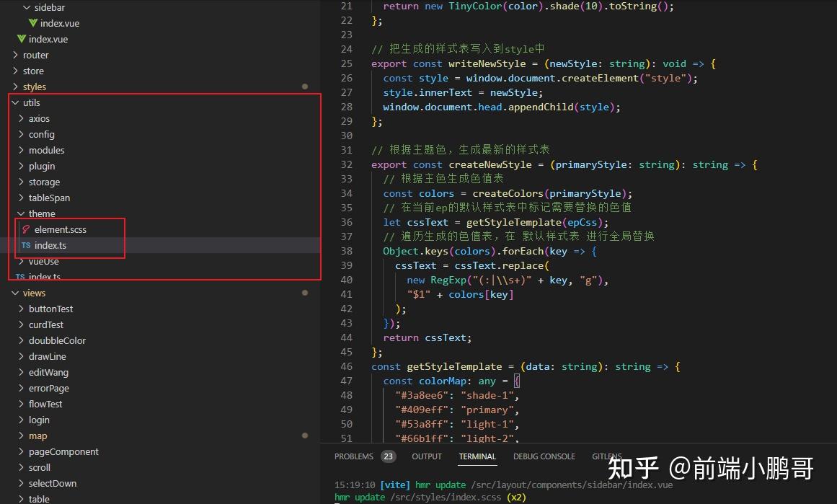Click line number 40 in the editor gutter
The height and width of the screenshot is (504, 837).
(x=347, y=280)
